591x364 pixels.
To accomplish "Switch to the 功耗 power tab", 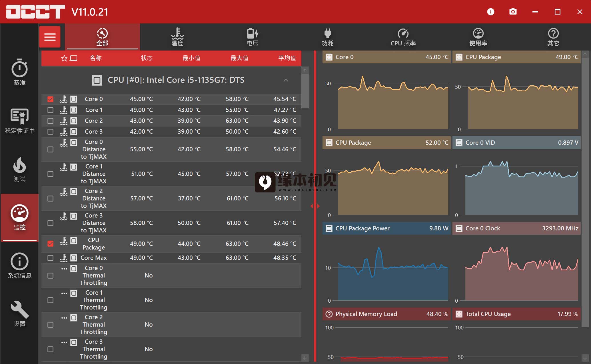I will (328, 37).
